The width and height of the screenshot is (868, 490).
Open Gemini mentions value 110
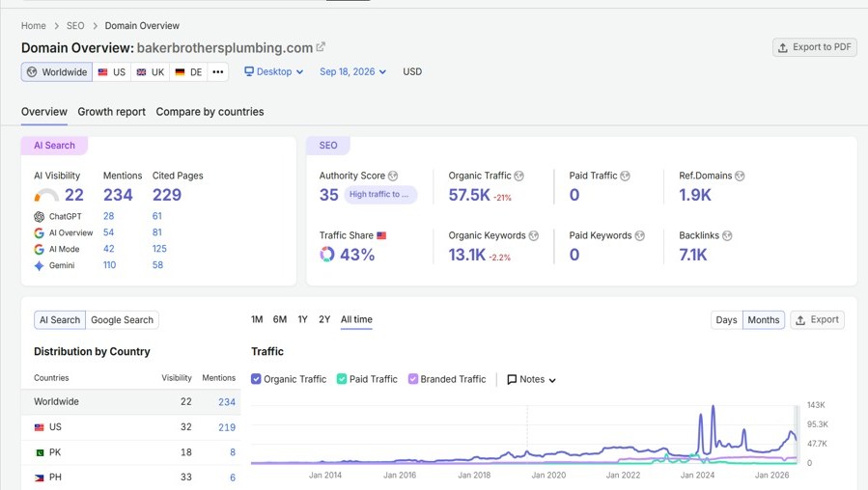click(110, 265)
